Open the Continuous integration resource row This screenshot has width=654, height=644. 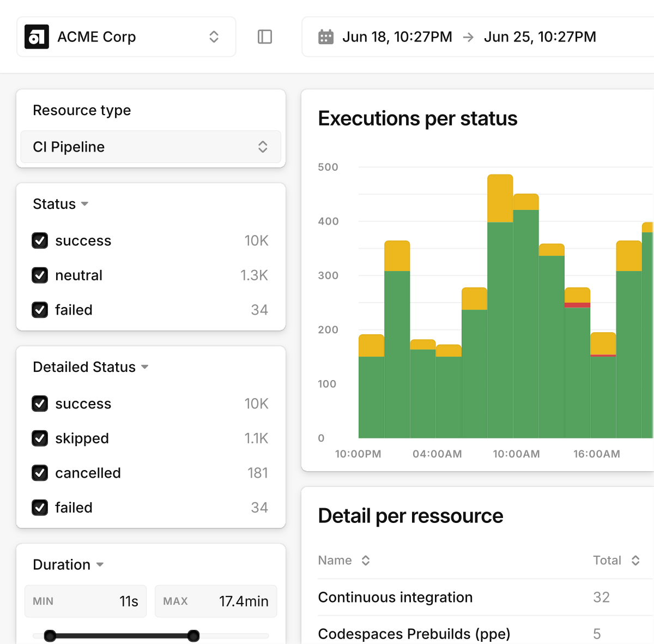(395, 598)
